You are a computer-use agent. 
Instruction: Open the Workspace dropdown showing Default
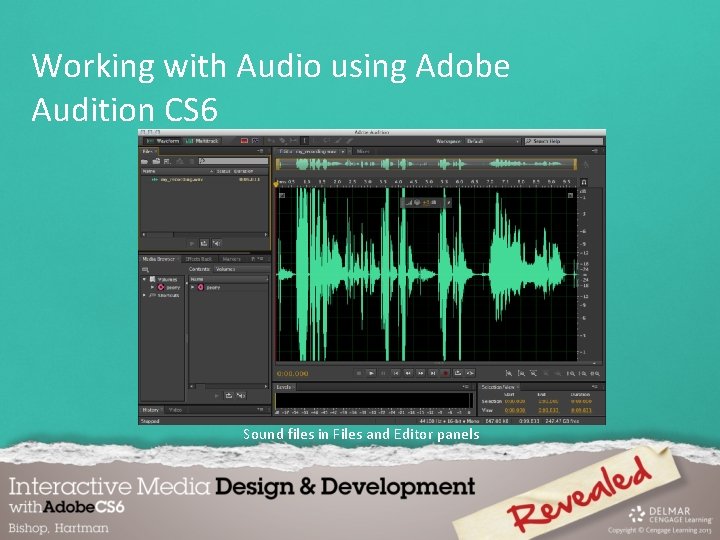click(493, 141)
